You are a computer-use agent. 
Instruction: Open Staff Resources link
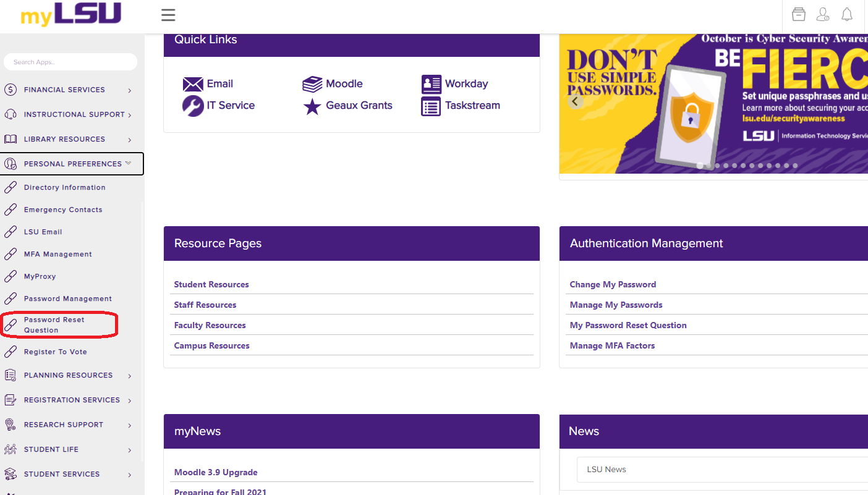coord(205,305)
